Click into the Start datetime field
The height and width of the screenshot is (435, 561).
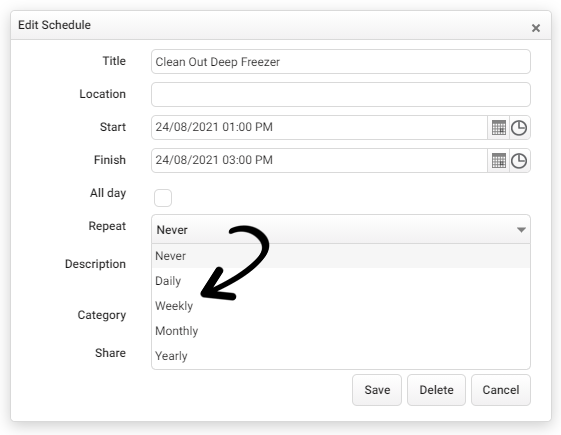319,127
